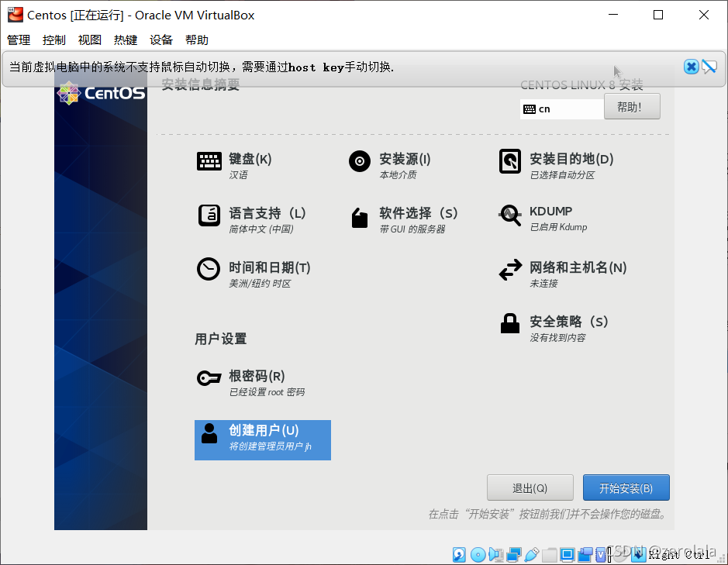Click the Right Ctrl host key indicator
The width and height of the screenshot is (728, 565).
pos(678,555)
